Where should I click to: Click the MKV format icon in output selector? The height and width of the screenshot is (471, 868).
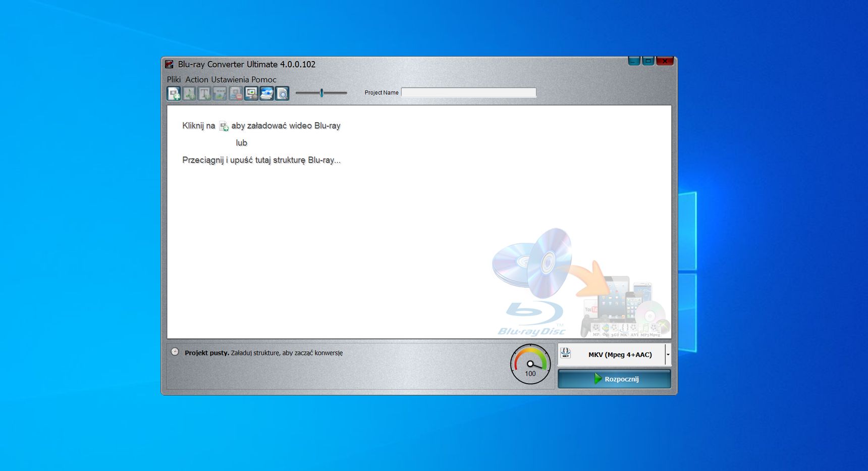[x=566, y=353]
